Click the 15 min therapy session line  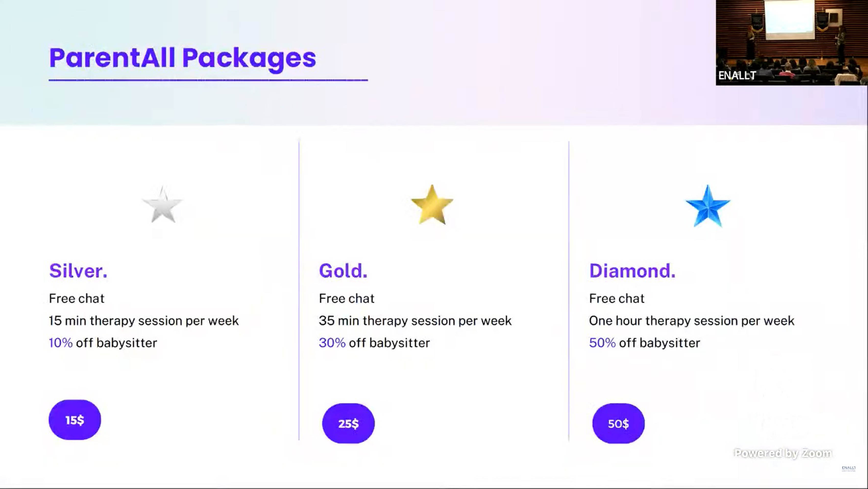144,320
